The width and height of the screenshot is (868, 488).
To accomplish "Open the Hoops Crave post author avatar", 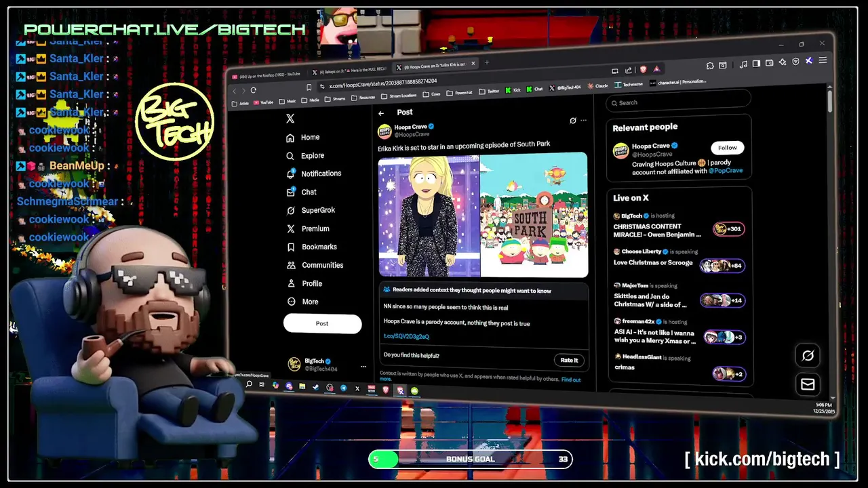I will point(384,130).
